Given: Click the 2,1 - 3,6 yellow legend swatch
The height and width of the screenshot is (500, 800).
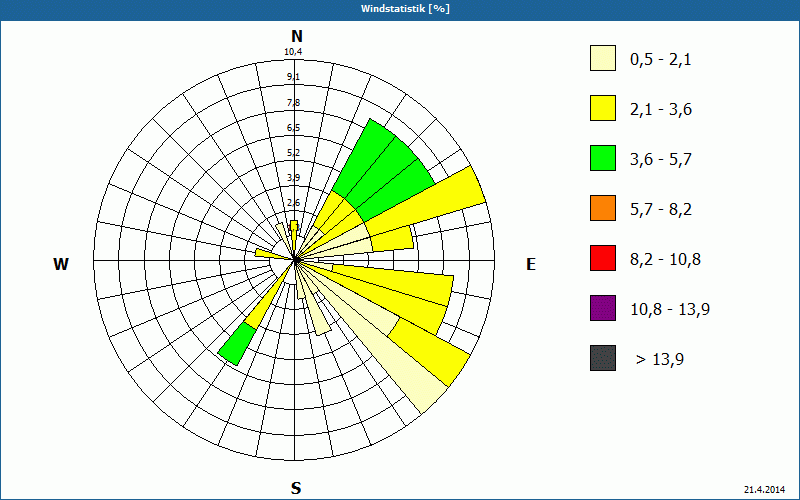Looking at the screenshot, I should coord(603,108).
